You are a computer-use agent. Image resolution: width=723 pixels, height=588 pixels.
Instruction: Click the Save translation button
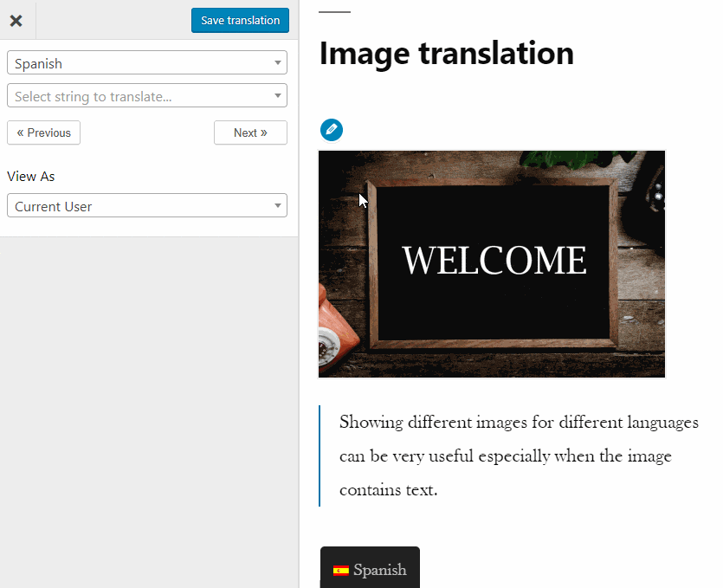(x=240, y=20)
